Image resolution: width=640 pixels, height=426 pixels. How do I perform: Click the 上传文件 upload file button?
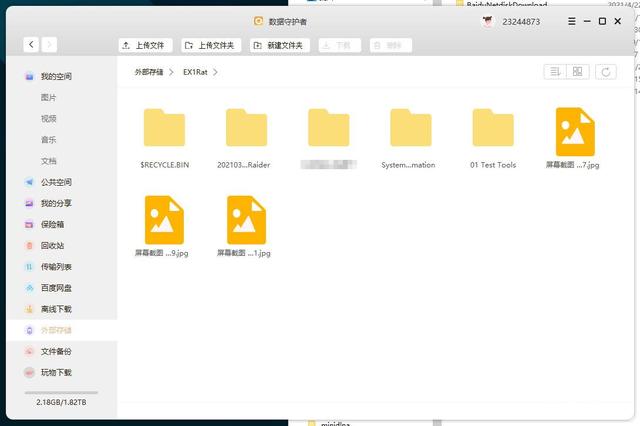tap(145, 45)
